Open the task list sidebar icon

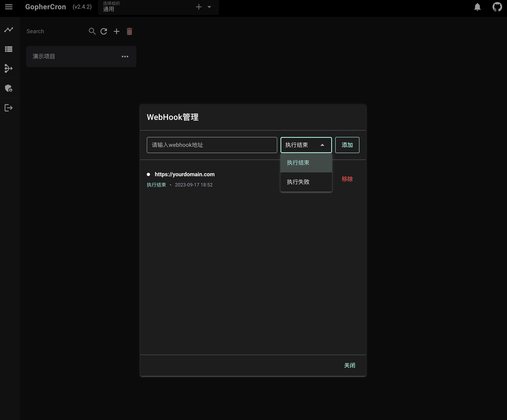click(x=9, y=49)
